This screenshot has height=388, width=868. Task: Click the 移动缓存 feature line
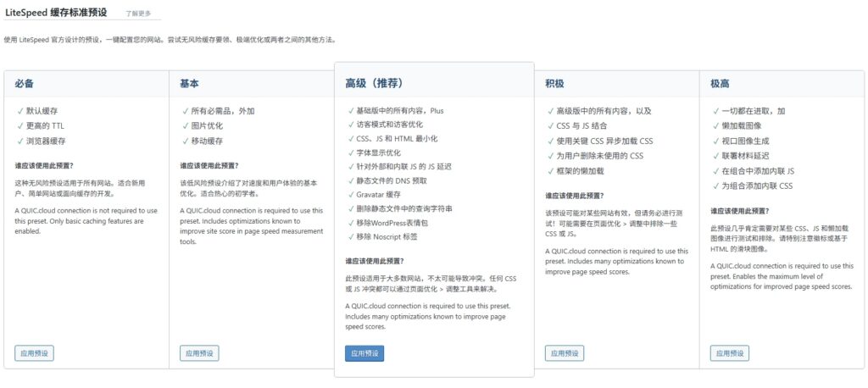click(207, 141)
